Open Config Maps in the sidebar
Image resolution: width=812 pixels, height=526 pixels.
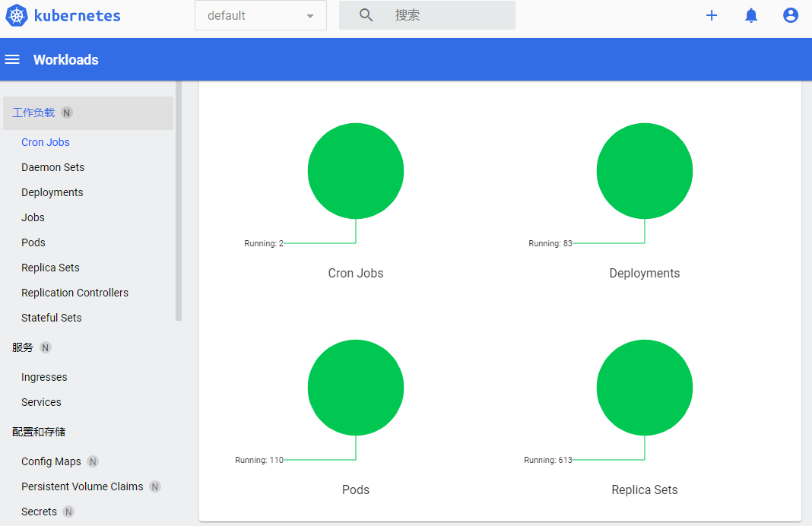[x=51, y=461]
